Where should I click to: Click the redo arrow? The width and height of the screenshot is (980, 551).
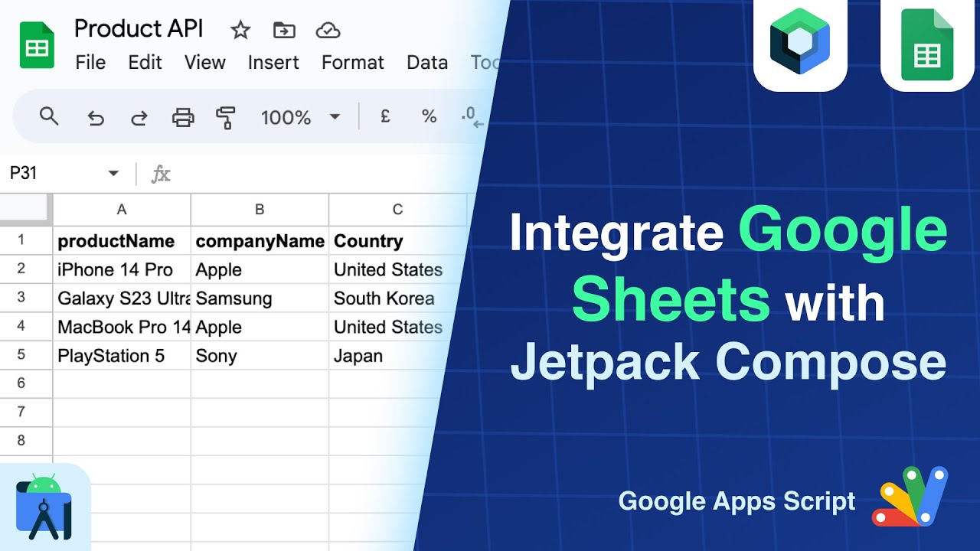point(139,117)
